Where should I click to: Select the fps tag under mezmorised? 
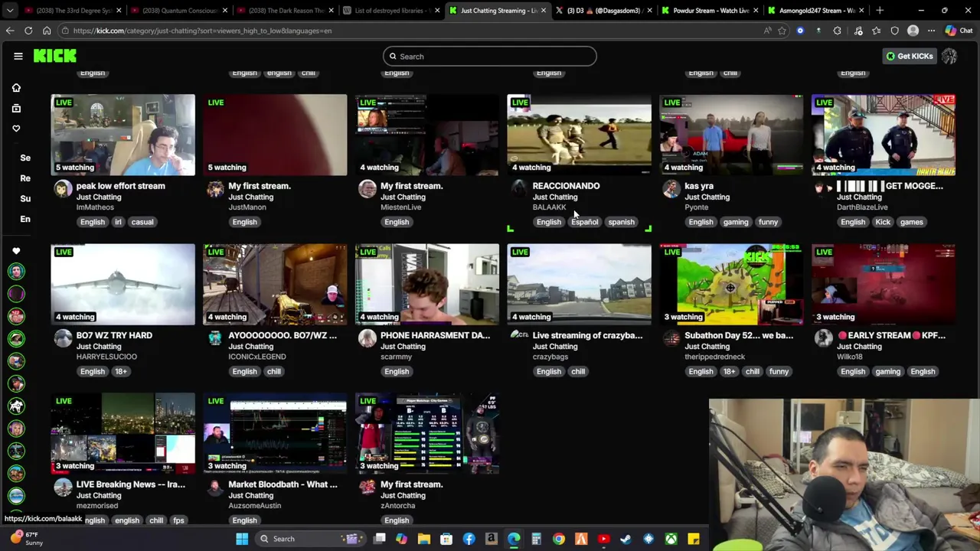point(178,520)
